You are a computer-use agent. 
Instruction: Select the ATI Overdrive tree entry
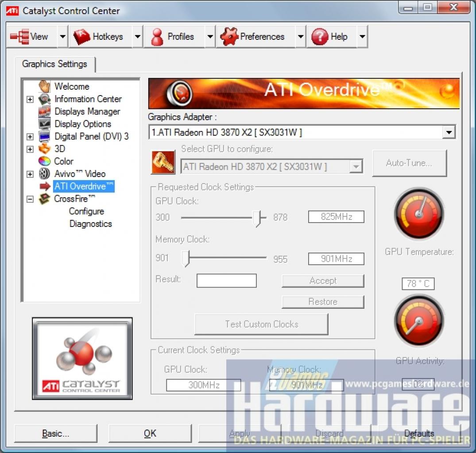[84, 186]
